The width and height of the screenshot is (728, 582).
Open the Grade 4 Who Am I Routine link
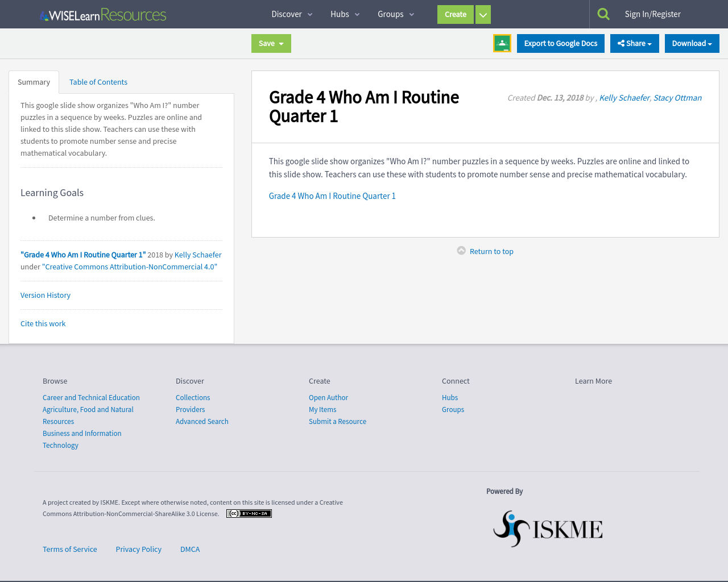click(332, 196)
